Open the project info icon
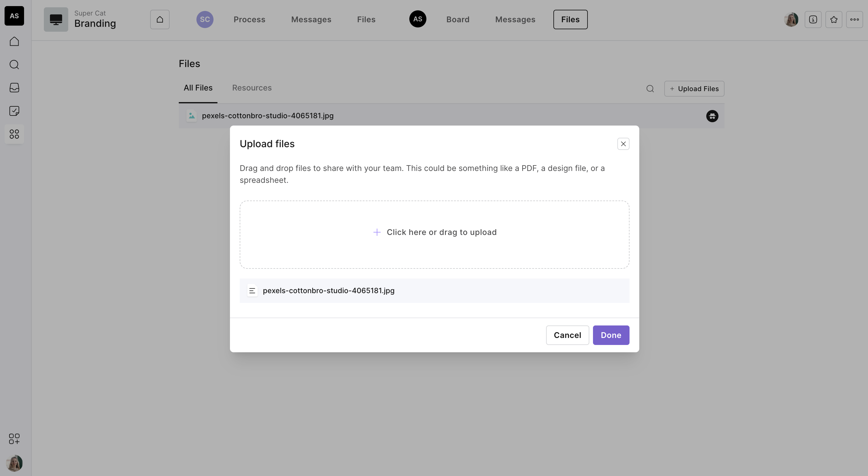 (x=813, y=20)
